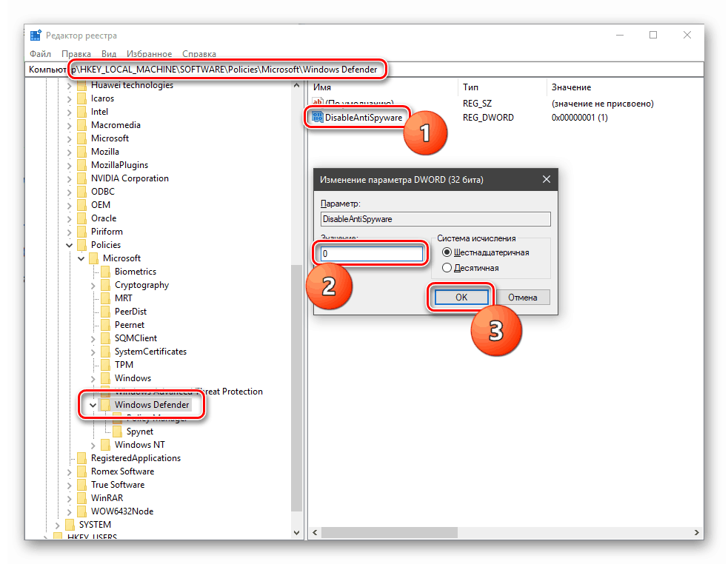Screen dimensions: 728x564
Task: Click the Romex Software folder icon
Action: tap(81, 471)
